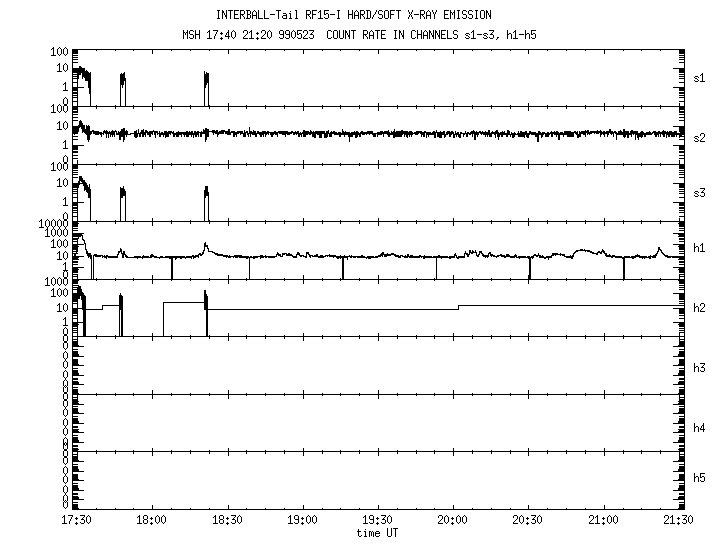This screenshot has height=550, width=720.
Task: Select the 18:00 time axis label
Action: 152,521
